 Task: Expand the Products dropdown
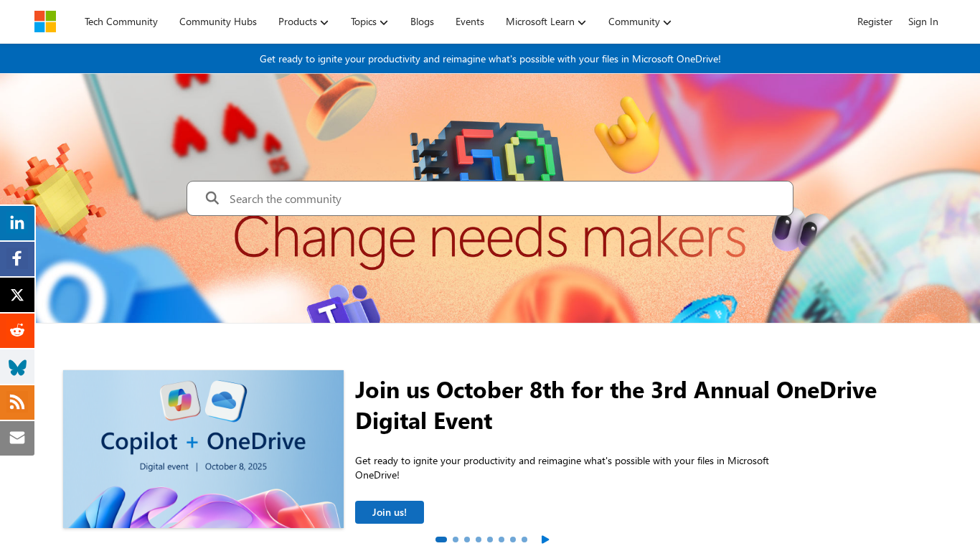click(303, 22)
